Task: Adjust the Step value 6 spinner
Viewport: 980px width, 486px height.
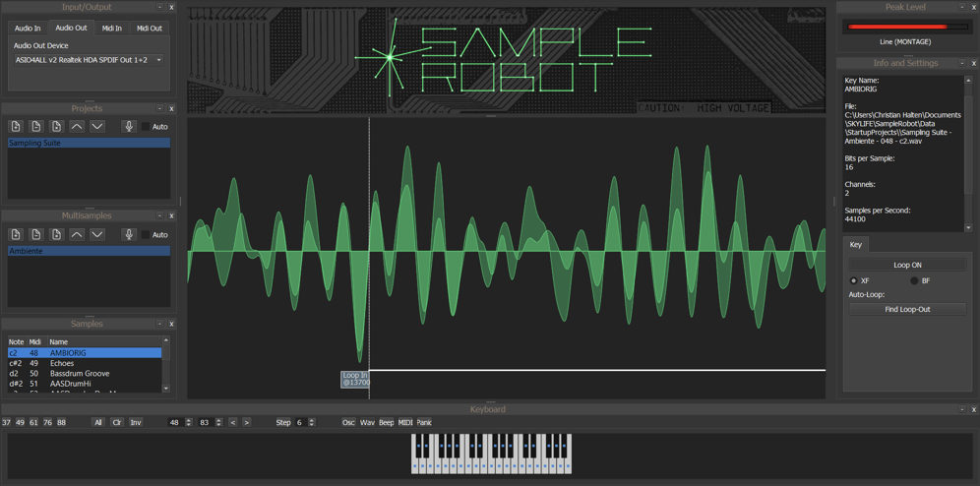Action: 314,422
